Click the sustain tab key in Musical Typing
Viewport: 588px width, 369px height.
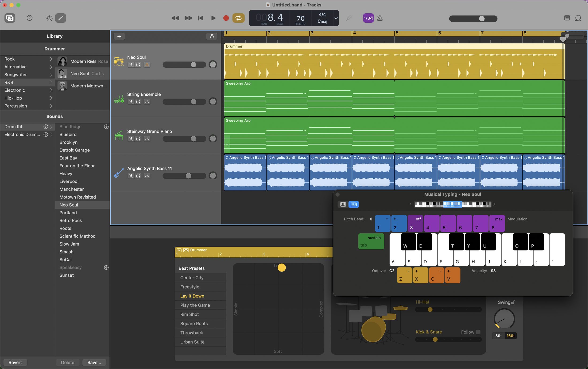pos(371,241)
